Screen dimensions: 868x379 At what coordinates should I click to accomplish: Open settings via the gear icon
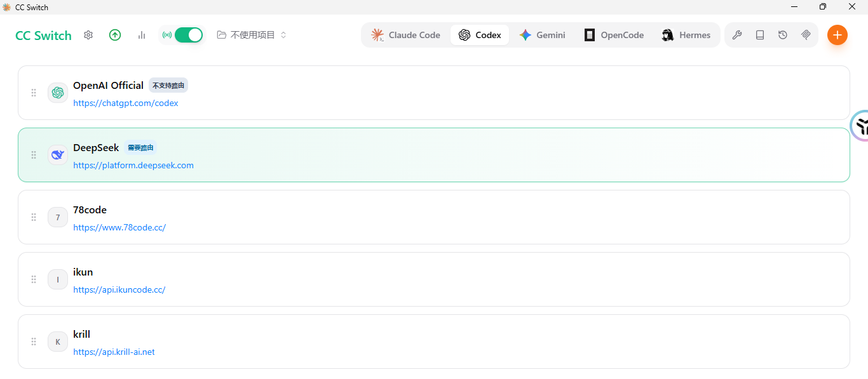click(x=88, y=35)
